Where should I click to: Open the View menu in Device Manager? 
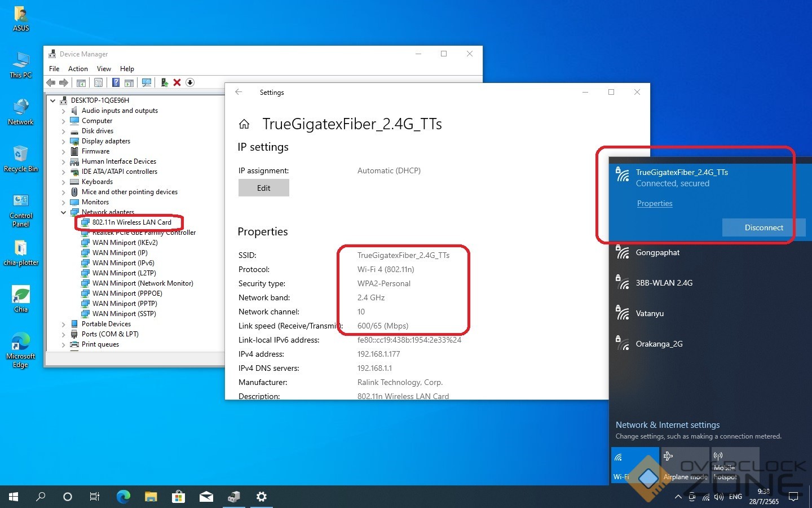tap(104, 69)
